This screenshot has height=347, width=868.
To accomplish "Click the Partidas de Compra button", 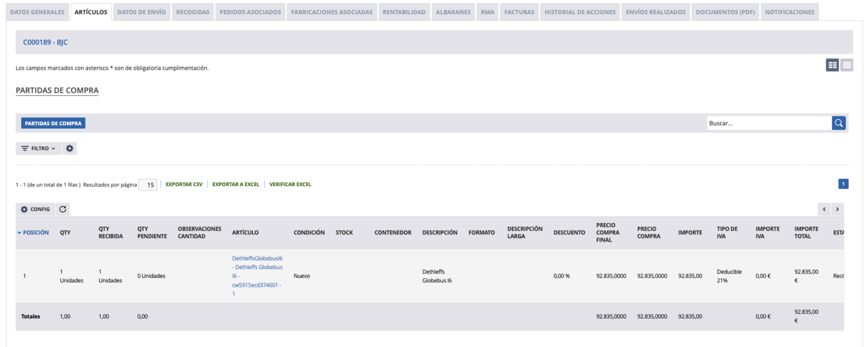I will [53, 123].
